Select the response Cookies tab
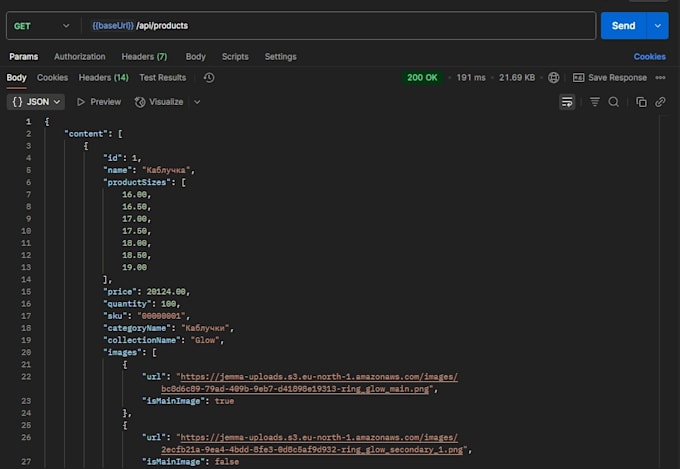Screen dimensions: 680x469 click(52, 77)
